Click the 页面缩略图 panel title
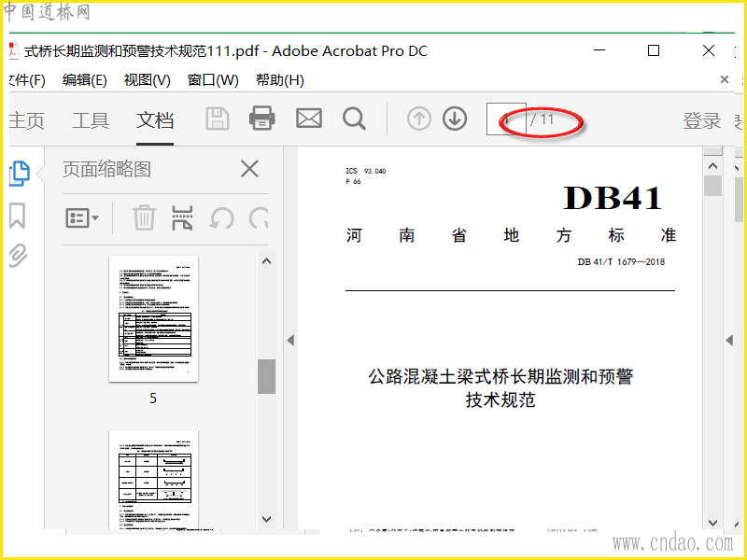The width and height of the screenshot is (747, 560). point(106,170)
